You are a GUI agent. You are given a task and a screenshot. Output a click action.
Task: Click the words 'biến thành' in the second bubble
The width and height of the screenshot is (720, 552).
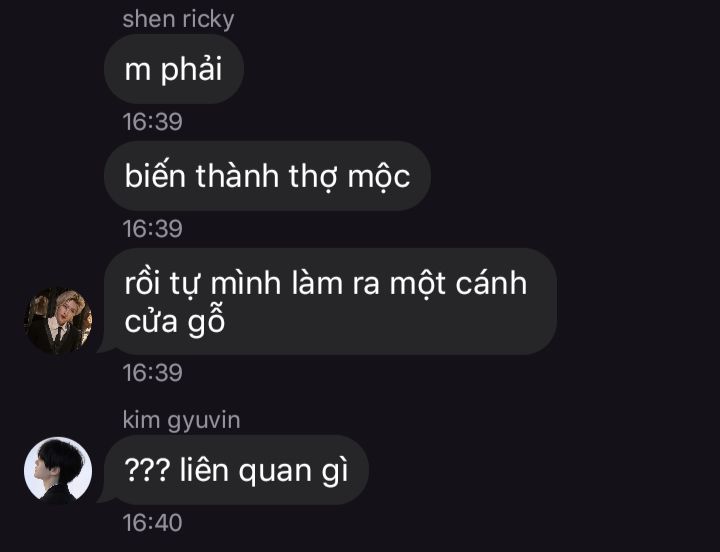pos(202,176)
